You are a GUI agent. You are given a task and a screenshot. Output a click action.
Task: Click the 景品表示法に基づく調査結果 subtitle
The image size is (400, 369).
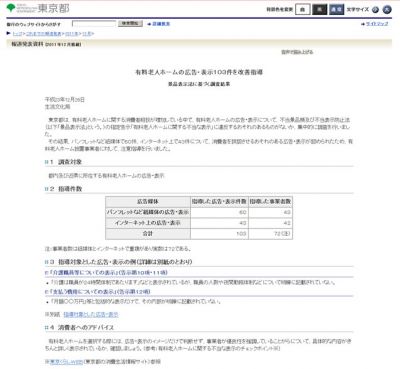click(x=199, y=84)
